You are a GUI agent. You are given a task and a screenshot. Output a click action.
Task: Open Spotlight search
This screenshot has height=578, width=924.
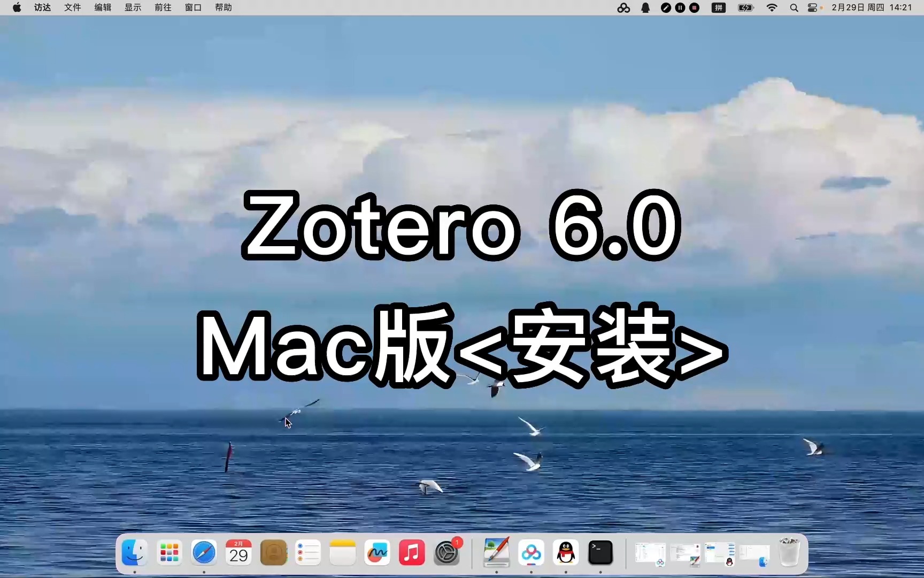coord(794,7)
